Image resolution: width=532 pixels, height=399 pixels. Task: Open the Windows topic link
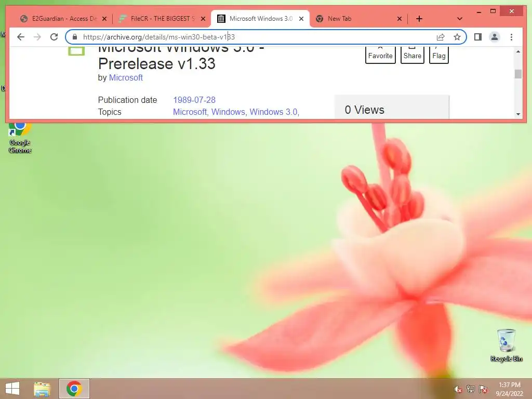coord(229,112)
